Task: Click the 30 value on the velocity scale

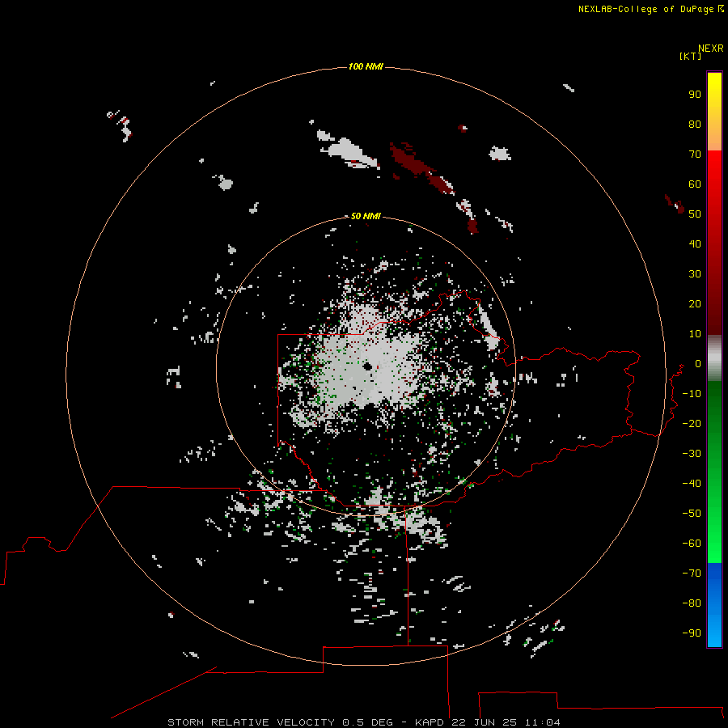Action: 695,274
